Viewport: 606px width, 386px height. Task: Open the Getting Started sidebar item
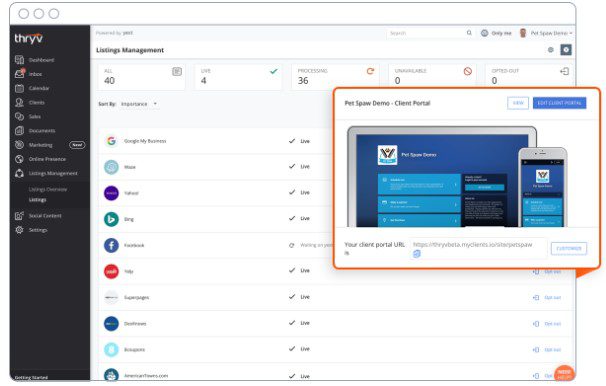31,377
